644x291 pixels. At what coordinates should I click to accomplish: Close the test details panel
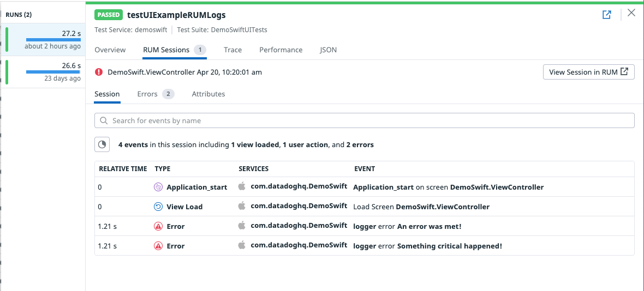[x=631, y=13]
